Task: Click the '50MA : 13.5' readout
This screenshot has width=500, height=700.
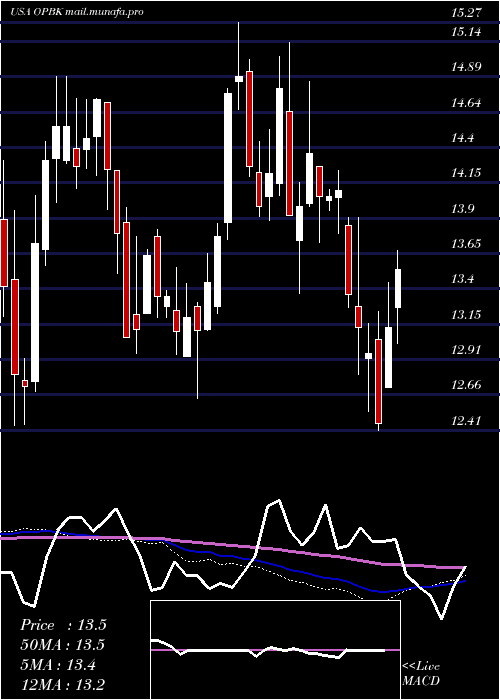Action: click(63, 645)
